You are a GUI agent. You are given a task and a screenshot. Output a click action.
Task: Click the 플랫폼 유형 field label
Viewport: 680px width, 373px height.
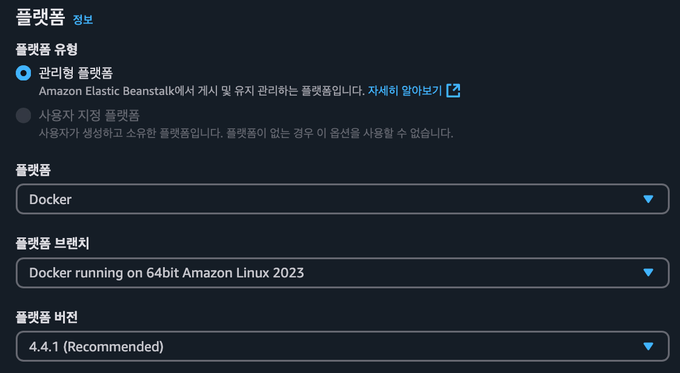coord(47,49)
